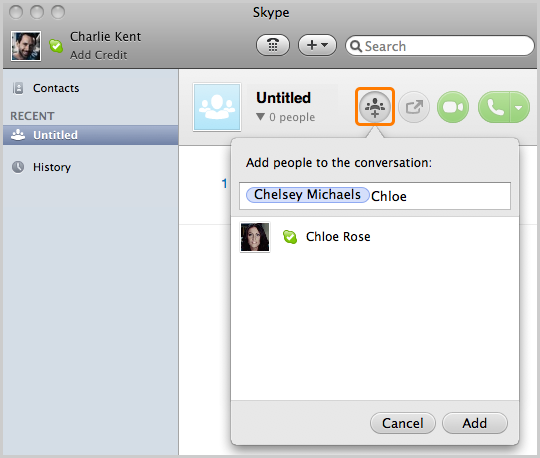Open the call options dropdown arrow

pyautogui.click(x=519, y=107)
